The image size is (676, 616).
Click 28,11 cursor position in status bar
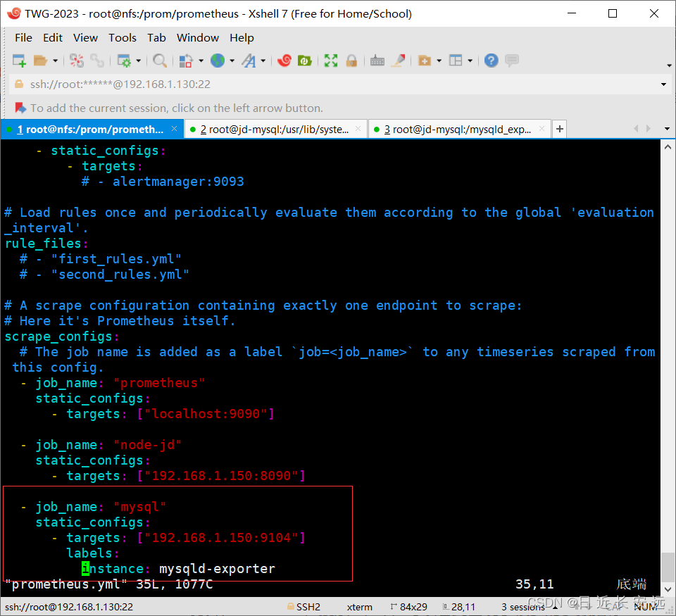(459, 607)
